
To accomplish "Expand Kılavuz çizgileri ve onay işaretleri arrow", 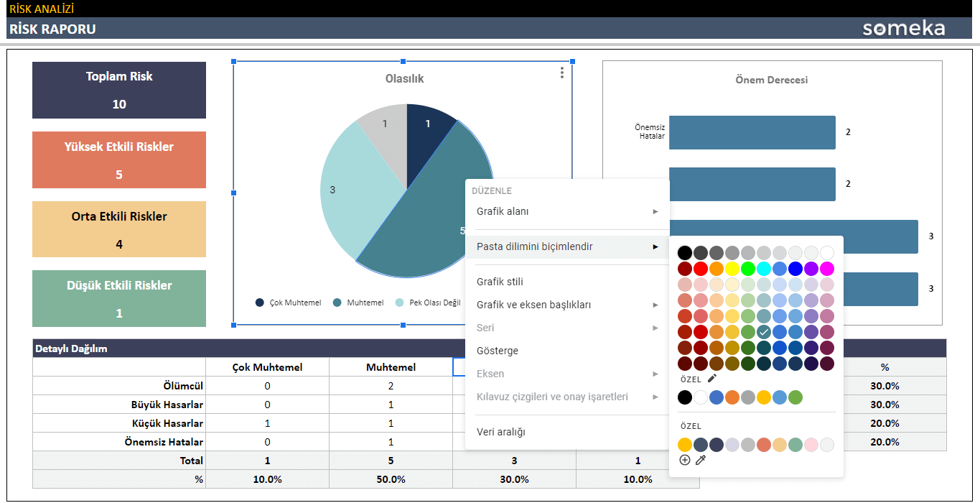I will 655,397.
